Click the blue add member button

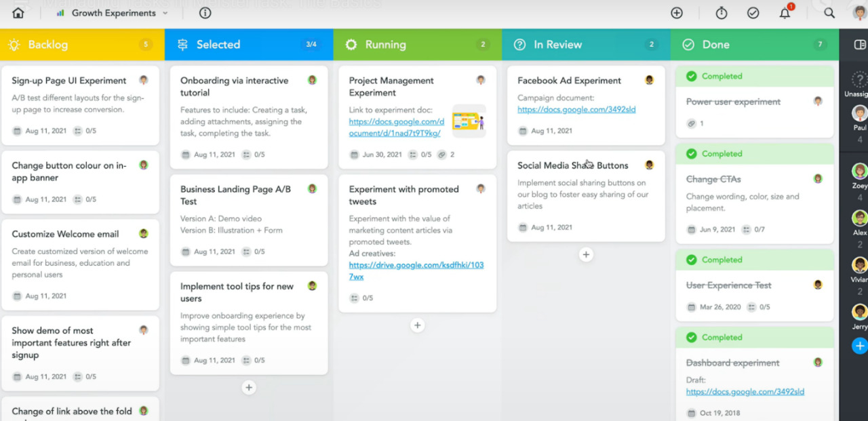859,346
